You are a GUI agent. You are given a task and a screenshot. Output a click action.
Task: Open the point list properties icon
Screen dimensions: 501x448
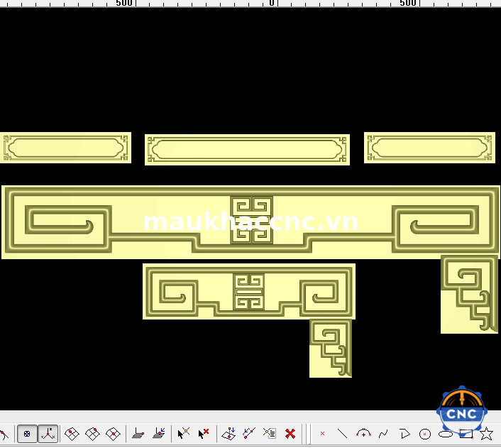pos(270,433)
